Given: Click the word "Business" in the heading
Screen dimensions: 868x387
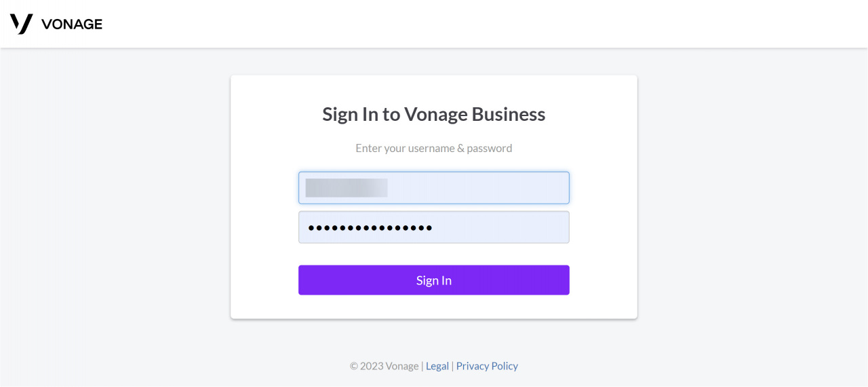Looking at the screenshot, I should [509, 114].
